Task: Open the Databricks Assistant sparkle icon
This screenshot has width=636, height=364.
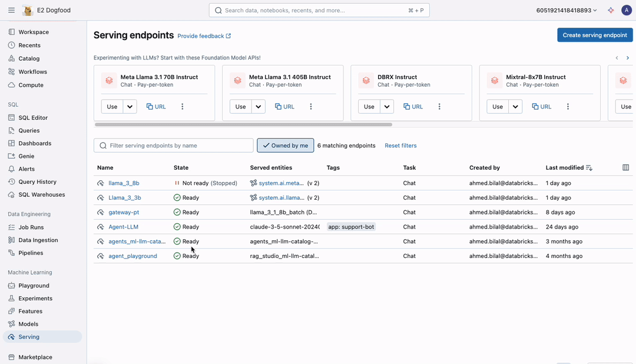Action: coord(611,9)
